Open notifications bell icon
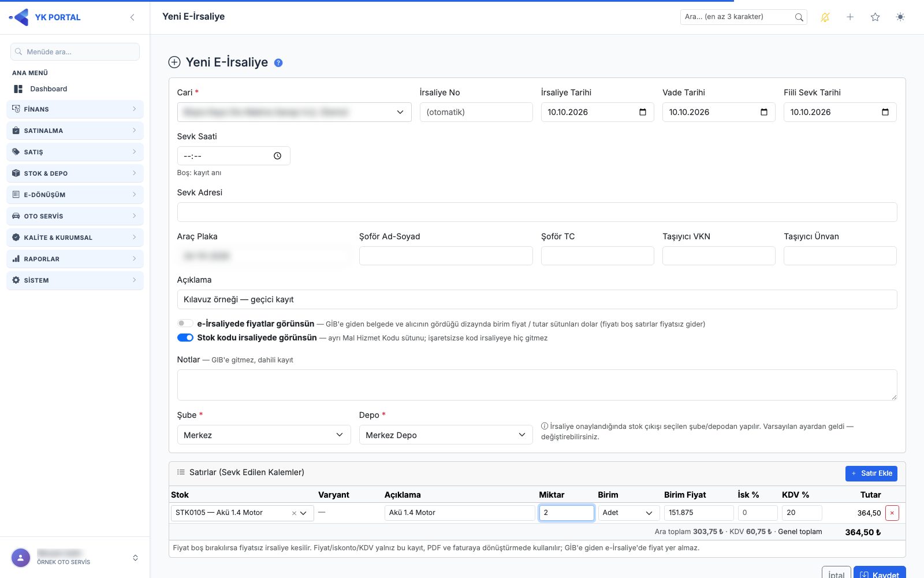Image resolution: width=924 pixels, height=578 pixels. 825,17
